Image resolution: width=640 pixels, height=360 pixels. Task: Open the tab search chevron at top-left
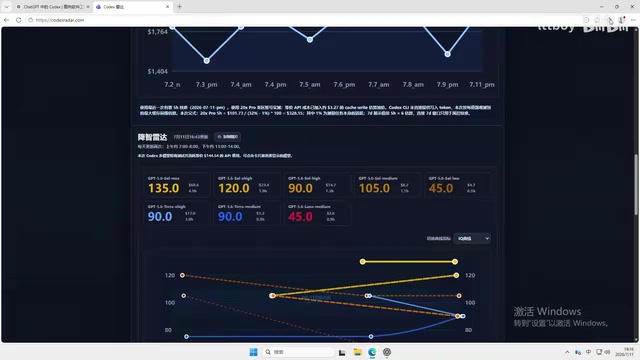coord(6,7)
